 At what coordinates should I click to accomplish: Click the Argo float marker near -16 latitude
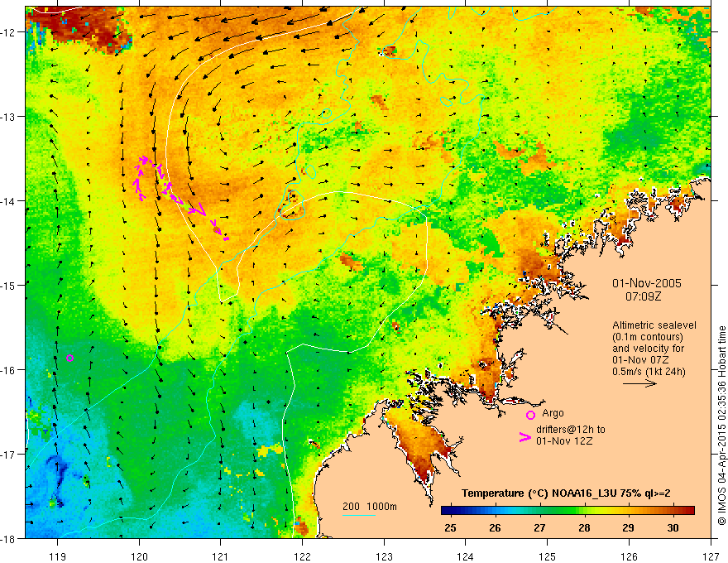[x=70, y=358]
